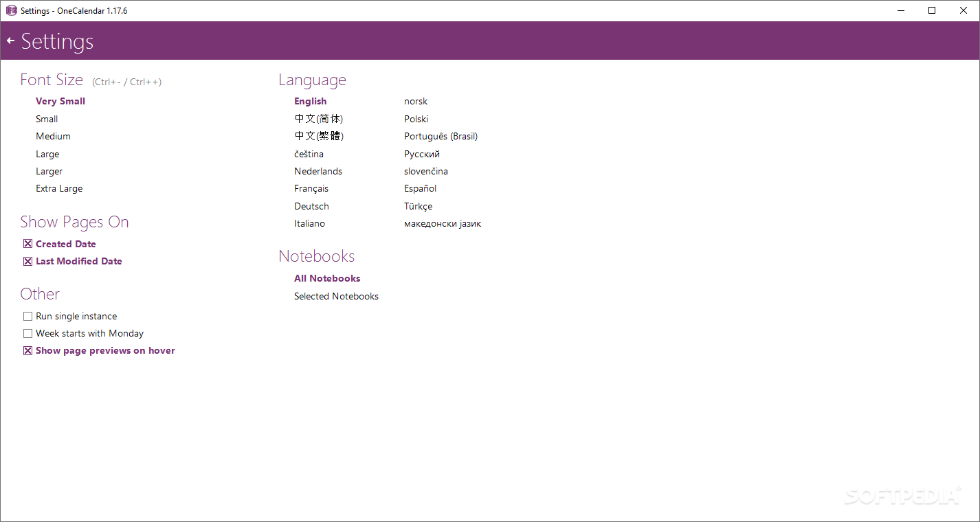980x522 pixels.
Task: Change language to norsk
Action: tap(416, 101)
